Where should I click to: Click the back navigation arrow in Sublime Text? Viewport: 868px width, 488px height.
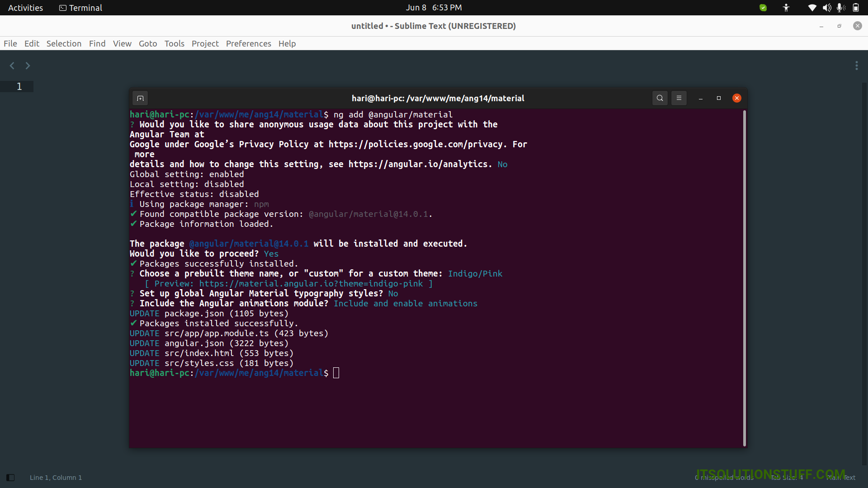12,66
